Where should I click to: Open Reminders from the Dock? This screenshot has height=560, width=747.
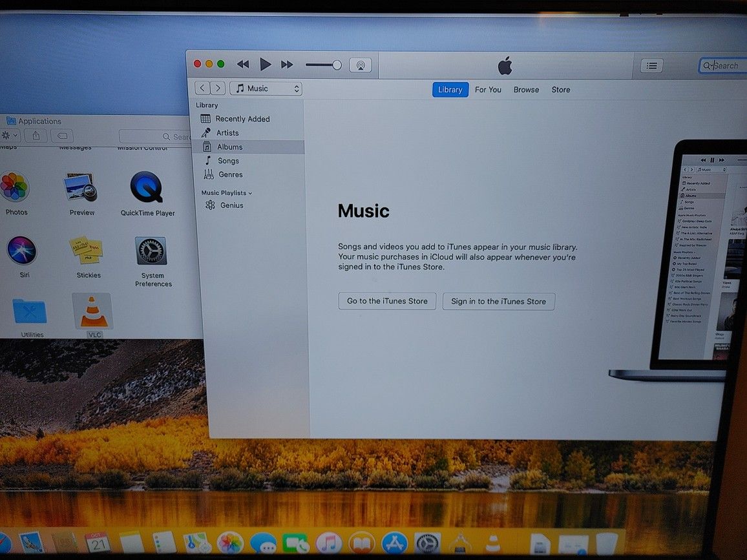click(x=164, y=543)
